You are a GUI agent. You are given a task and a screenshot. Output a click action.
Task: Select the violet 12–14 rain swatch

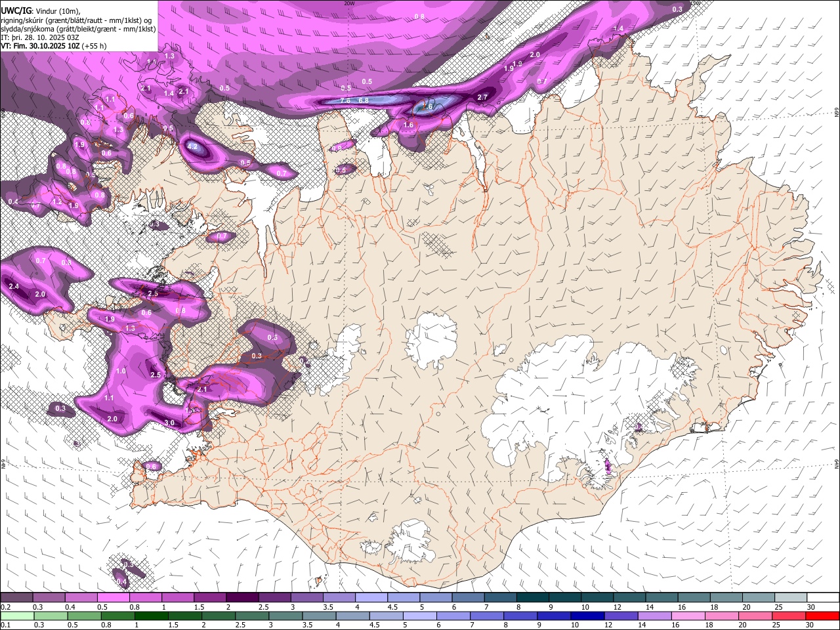(622, 616)
